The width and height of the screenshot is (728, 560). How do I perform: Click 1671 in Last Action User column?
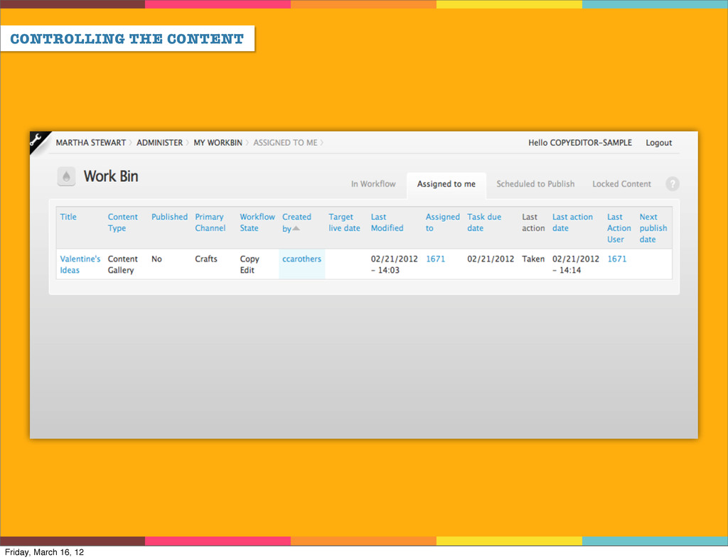click(616, 259)
